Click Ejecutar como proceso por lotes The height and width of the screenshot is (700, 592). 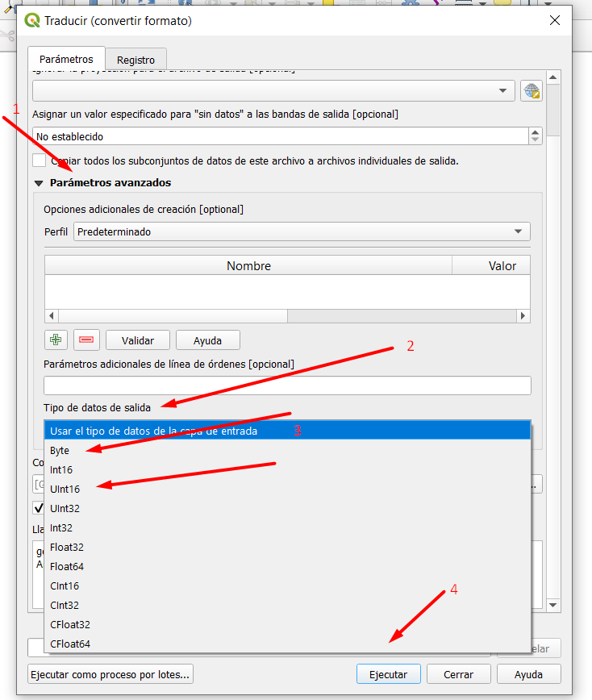(110, 674)
